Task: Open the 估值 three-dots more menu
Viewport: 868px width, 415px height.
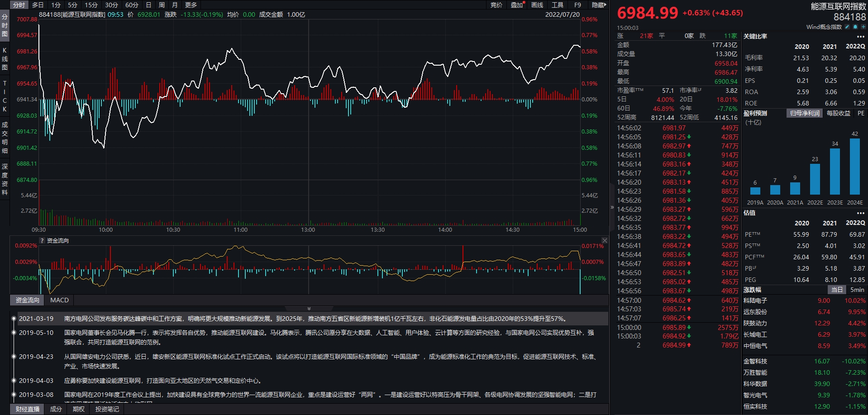Action: (x=860, y=213)
